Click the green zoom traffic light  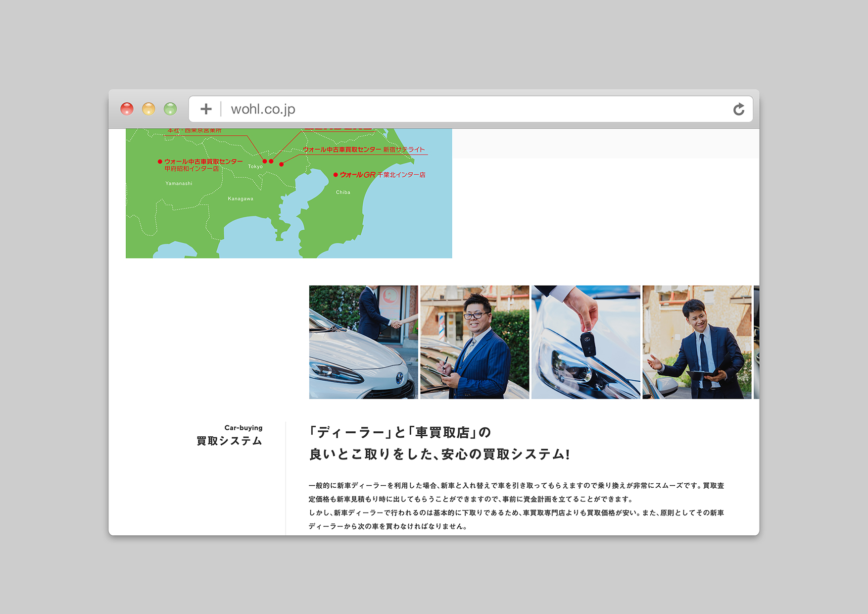click(171, 109)
